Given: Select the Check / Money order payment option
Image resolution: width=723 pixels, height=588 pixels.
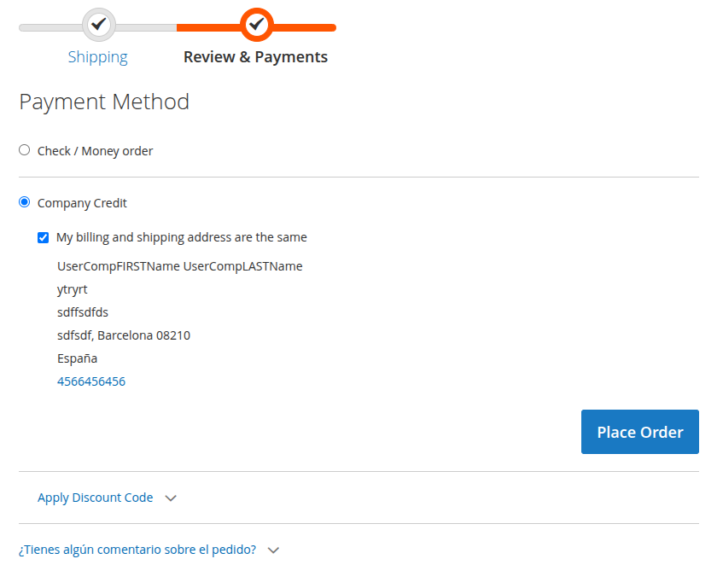Looking at the screenshot, I should tap(24, 149).
